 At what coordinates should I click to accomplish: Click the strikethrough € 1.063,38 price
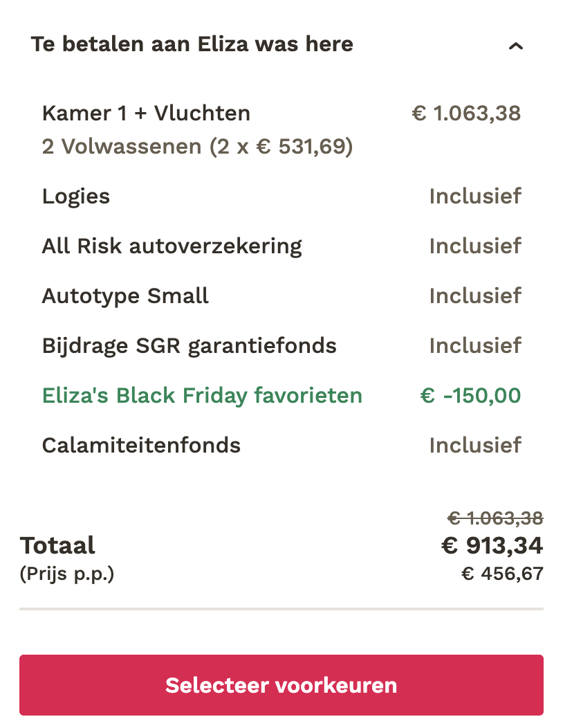coord(494,517)
